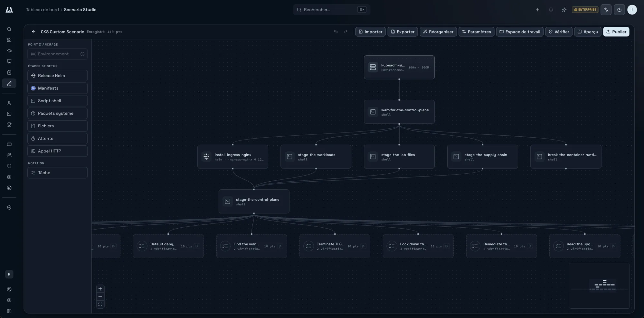Undo the last canvas change
This screenshot has height=318, width=644.
(x=336, y=32)
